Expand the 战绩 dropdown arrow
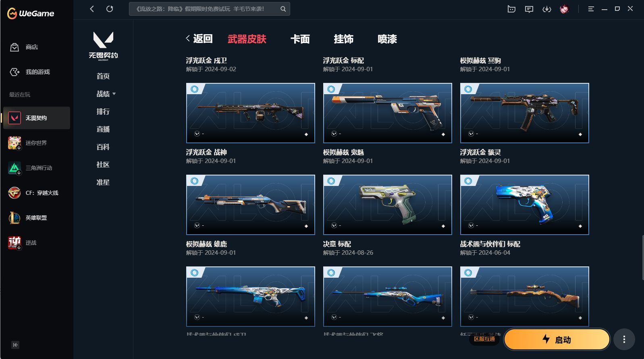 114,94
